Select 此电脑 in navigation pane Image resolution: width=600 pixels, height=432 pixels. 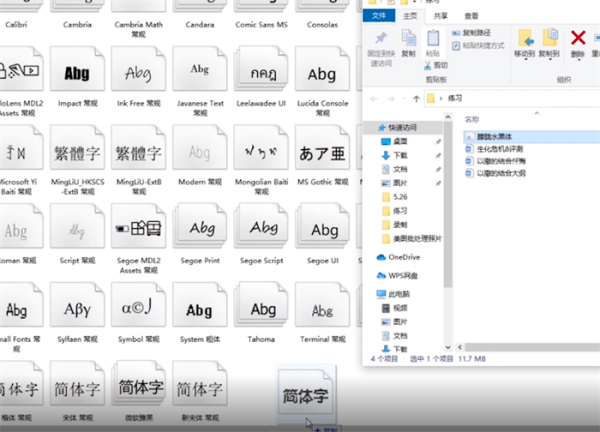(x=399, y=294)
